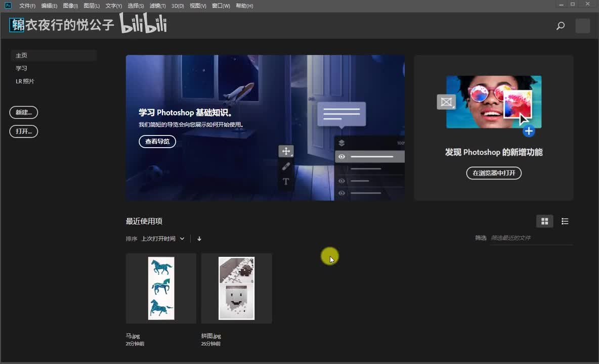The width and height of the screenshot is (599, 364).
Task: Switch recent files to grid view
Action: tap(545, 221)
